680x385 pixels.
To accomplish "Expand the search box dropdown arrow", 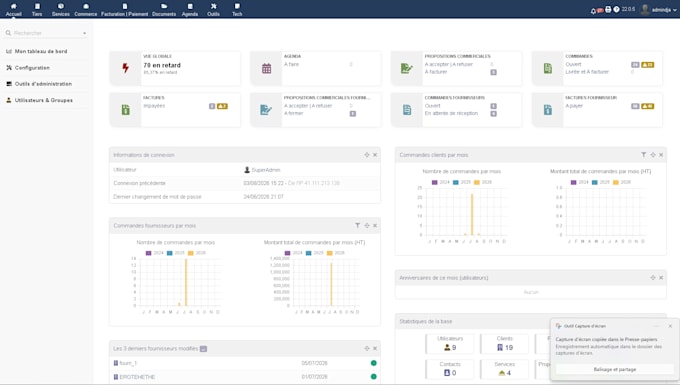I will coord(85,33).
